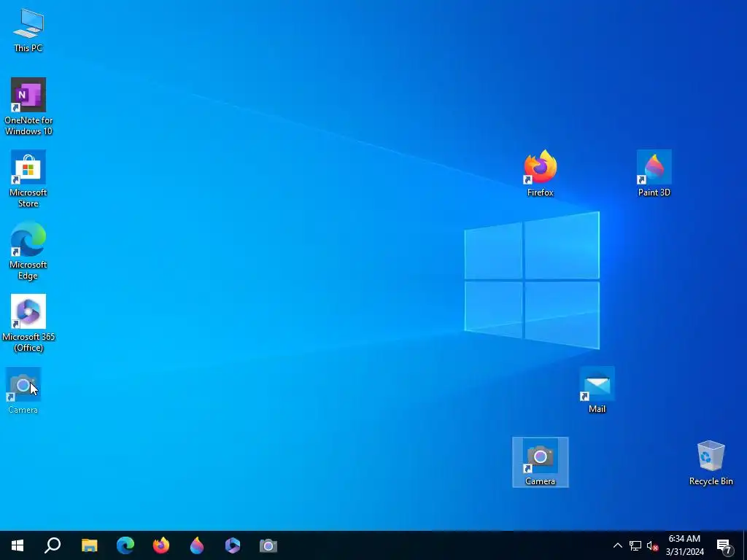
Task: Launch Firefox from the taskbar
Action: click(x=161, y=545)
